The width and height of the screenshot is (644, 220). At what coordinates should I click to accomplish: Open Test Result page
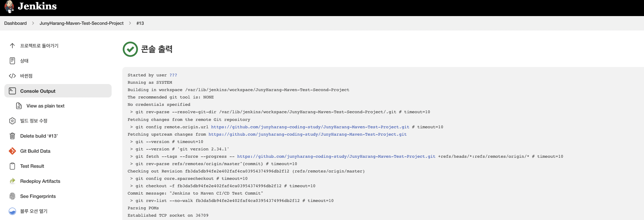32,166
